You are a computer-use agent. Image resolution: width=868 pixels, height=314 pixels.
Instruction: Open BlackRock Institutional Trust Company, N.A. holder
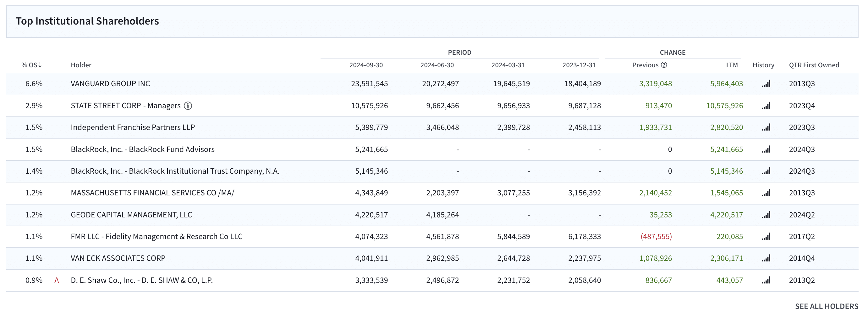[x=175, y=171]
